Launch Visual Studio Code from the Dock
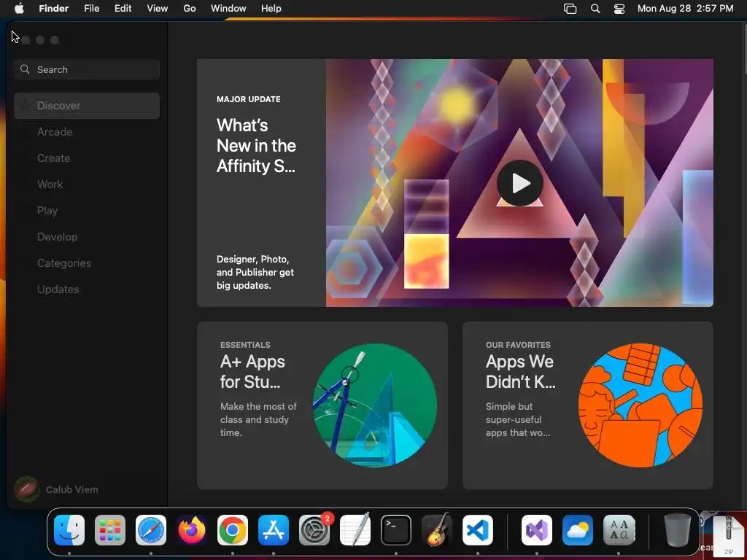 pyautogui.click(x=478, y=530)
